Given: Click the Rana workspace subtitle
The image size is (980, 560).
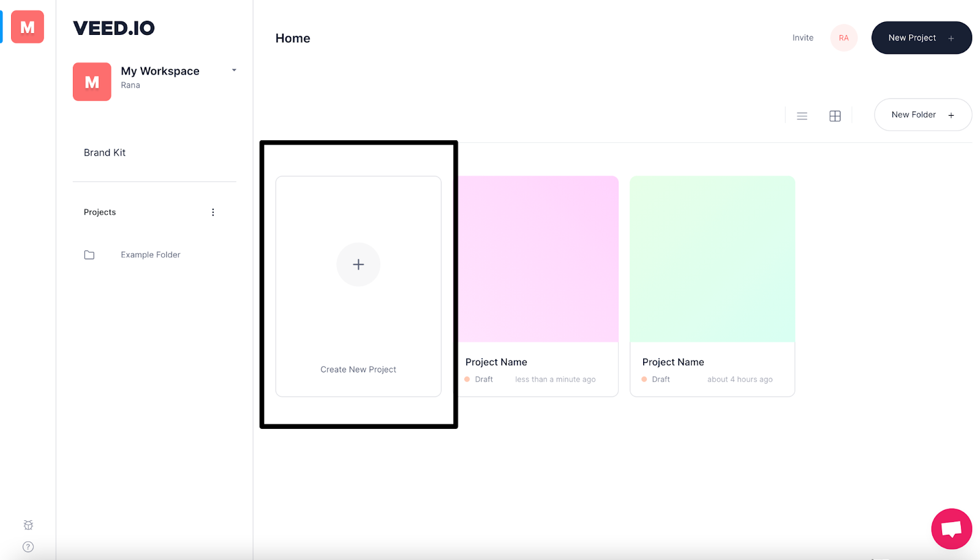Looking at the screenshot, I should (x=130, y=85).
